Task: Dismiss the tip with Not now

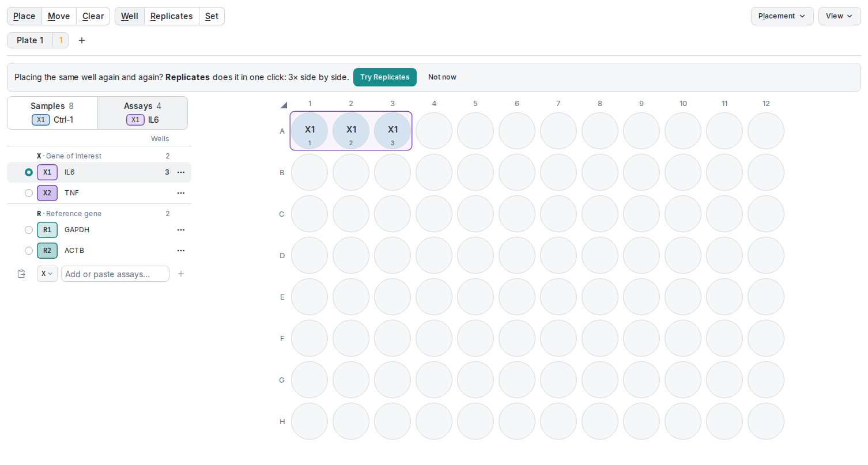Action: [442, 77]
